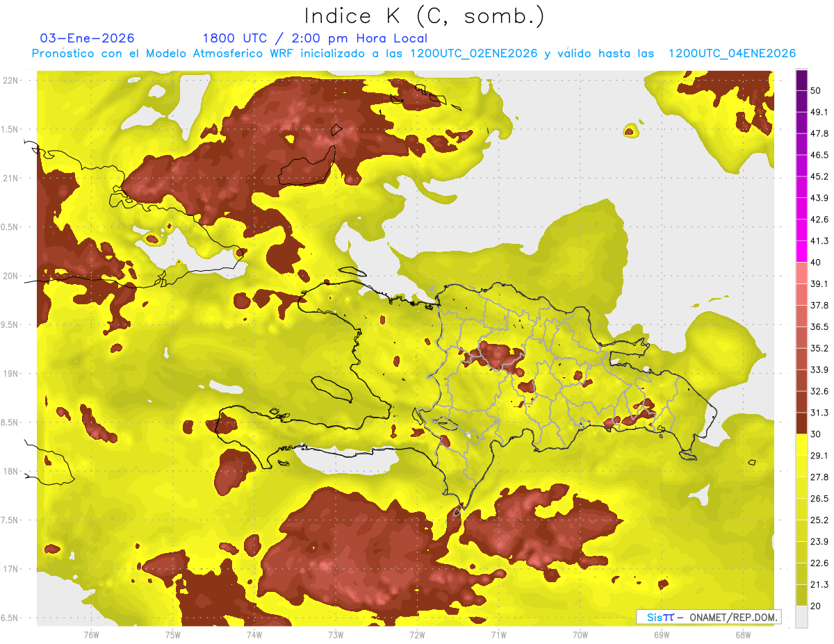Click the '68W' longitude axis label

coord(742,634)
